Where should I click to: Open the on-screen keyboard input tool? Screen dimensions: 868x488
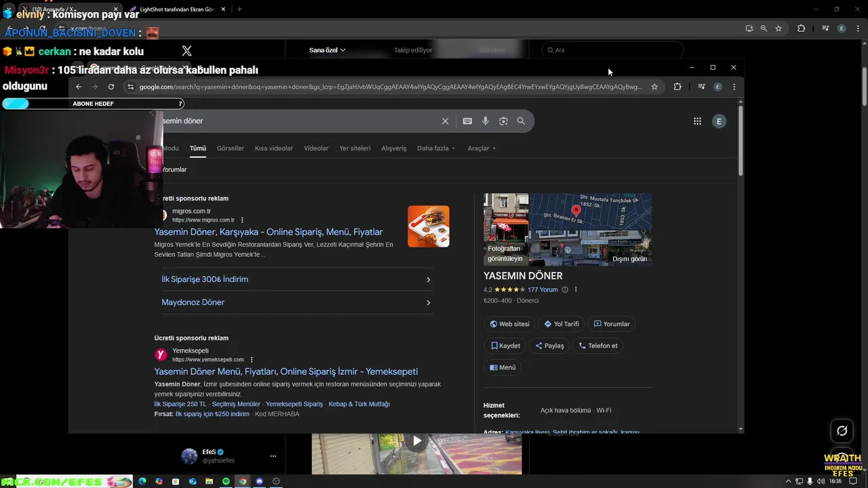pyautogui.click(x=467, y=121)
